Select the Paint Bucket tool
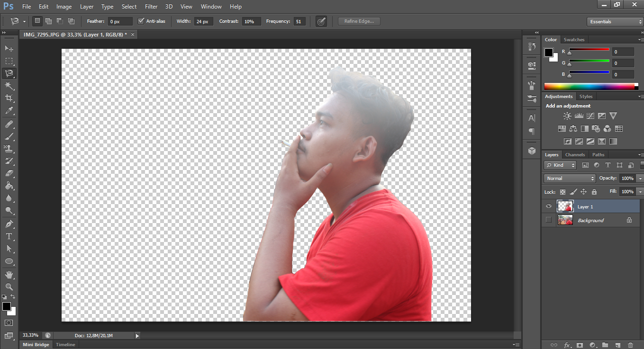The width and height of the screenshot is (644, 349). pos(9,186)
